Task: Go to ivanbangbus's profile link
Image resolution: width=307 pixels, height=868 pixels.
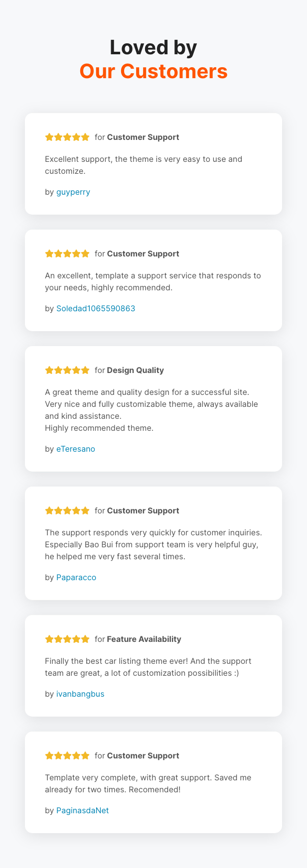Action: click(80, 694)
